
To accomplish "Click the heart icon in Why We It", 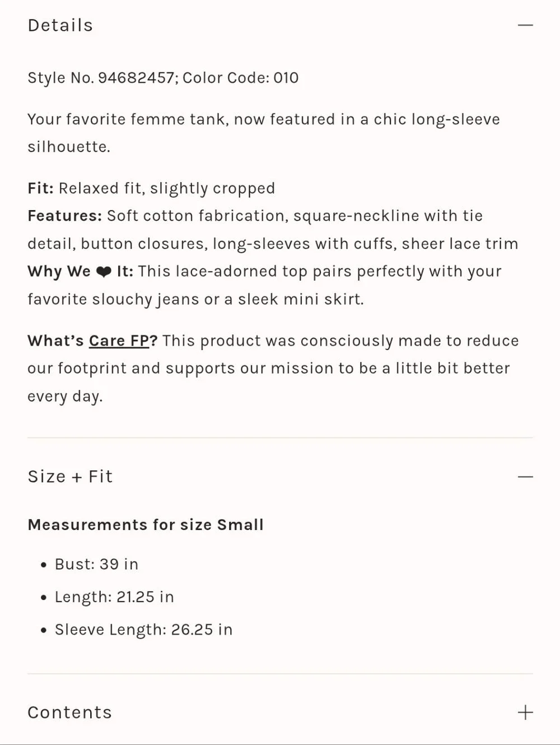I will point(104,272).
